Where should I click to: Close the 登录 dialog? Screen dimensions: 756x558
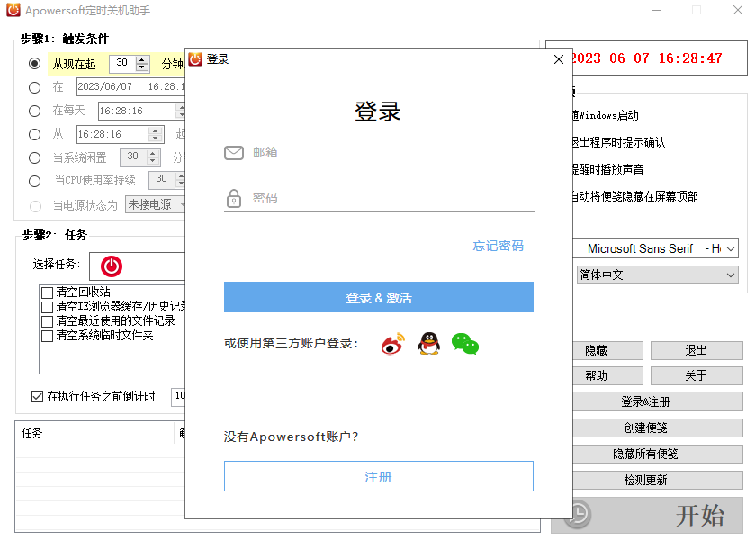pos(559,59)
